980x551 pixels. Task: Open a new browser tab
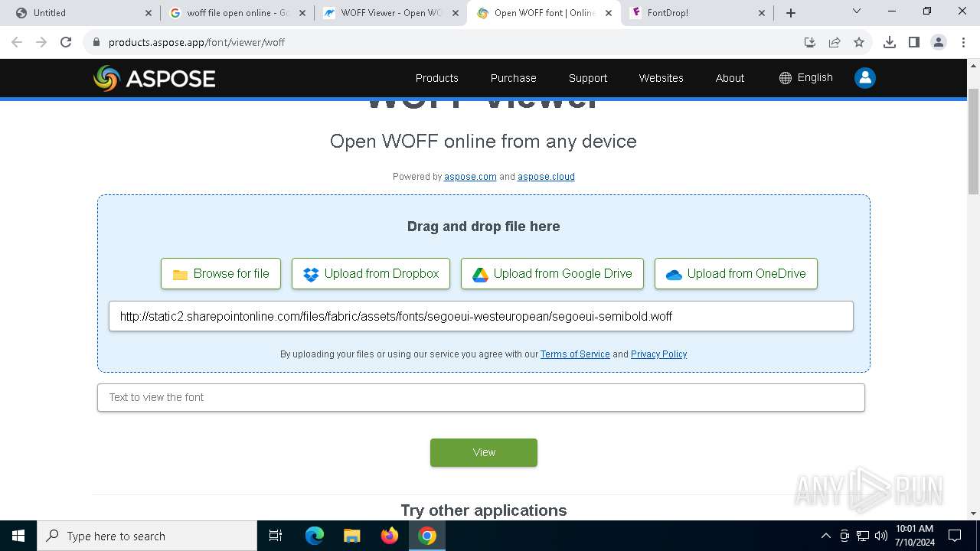click(791, 13)
